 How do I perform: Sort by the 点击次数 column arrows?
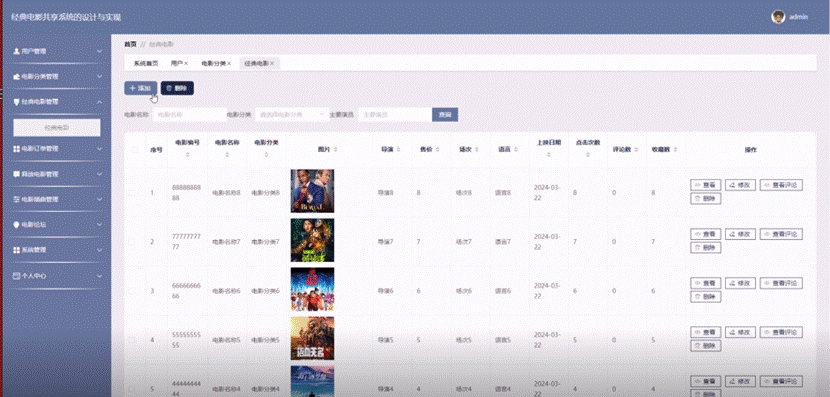[x=588, y=155]
